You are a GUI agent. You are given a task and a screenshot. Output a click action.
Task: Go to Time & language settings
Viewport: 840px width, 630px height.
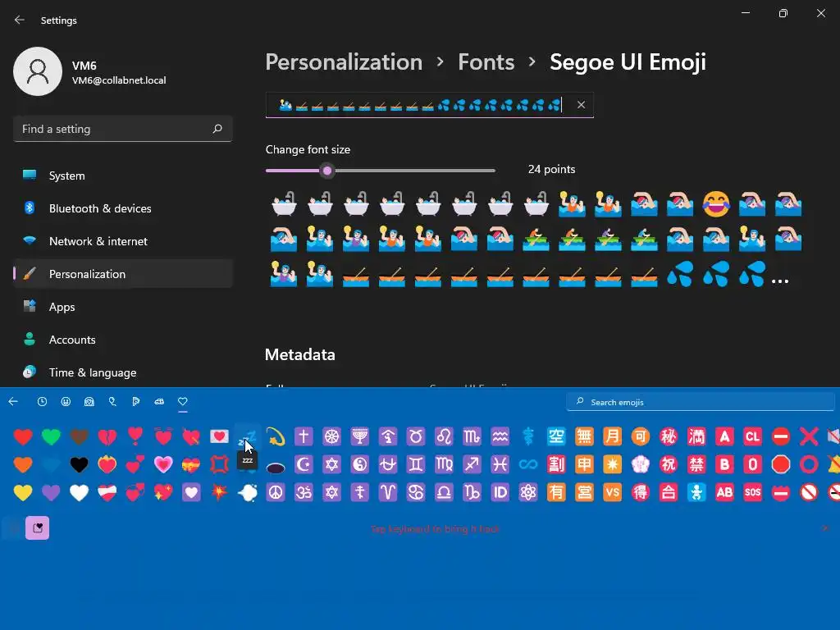123,372
